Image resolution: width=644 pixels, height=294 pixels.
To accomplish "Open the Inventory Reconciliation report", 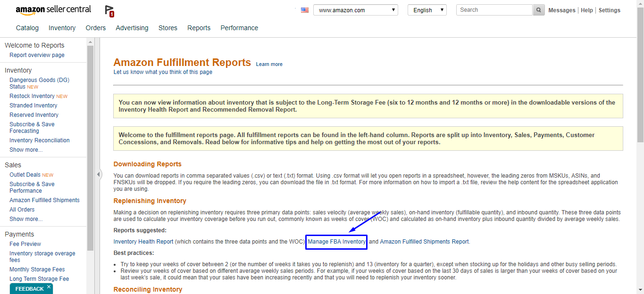I will [40, 140].
